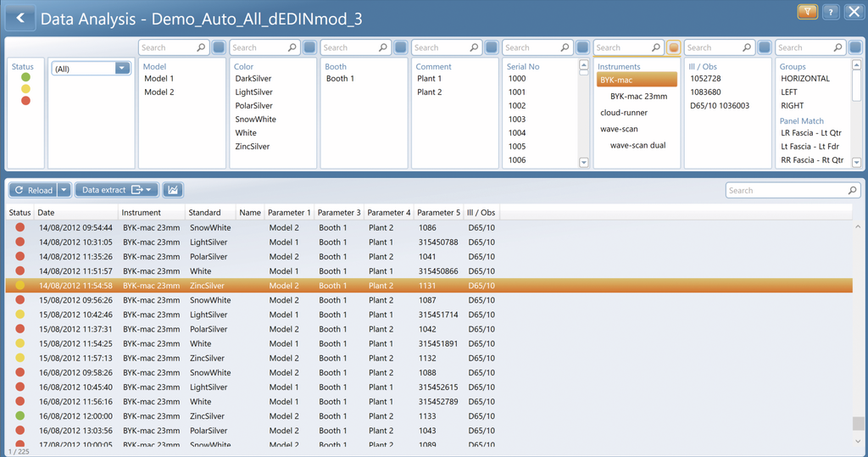Open the orange filter funnel icon
This screenshot has height=457, width=868.
808,12
